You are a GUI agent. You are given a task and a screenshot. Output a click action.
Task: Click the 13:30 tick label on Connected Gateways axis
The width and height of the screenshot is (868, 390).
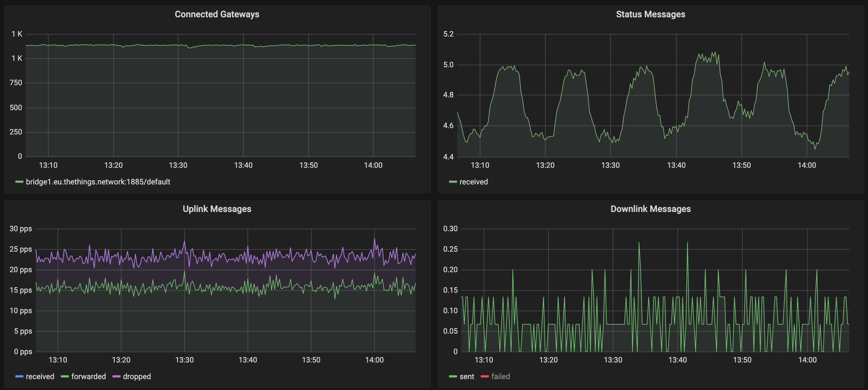pos(179,165)
